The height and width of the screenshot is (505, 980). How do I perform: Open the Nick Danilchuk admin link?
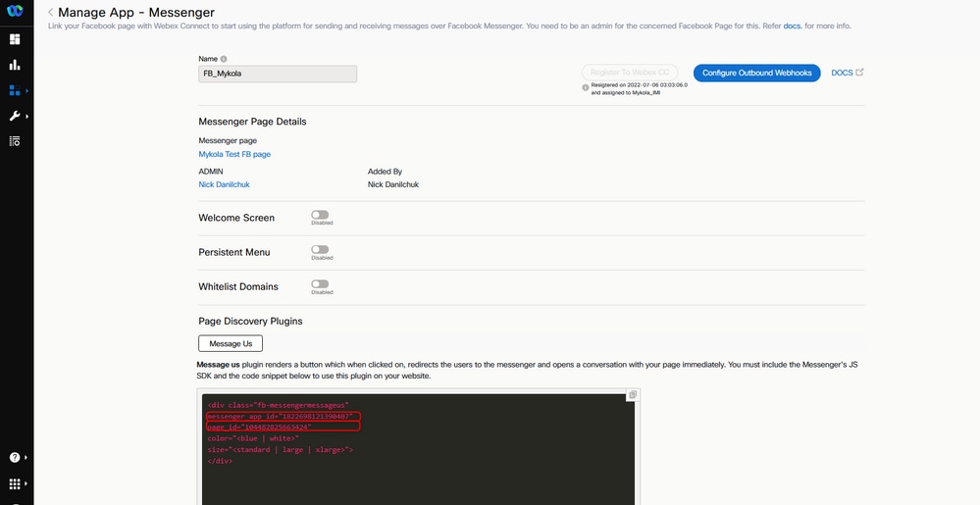(225, 184)
